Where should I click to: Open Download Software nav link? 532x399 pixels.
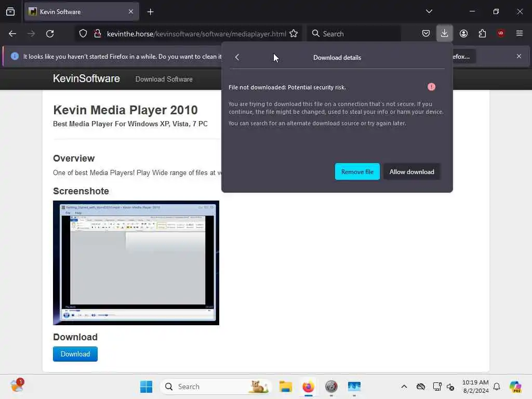coord(164,79)
